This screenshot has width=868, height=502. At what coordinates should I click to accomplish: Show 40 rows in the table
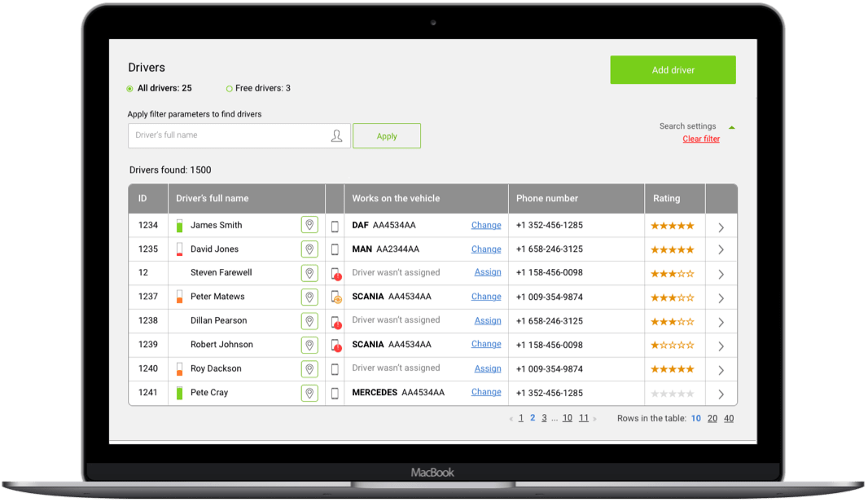coord(729,418)
